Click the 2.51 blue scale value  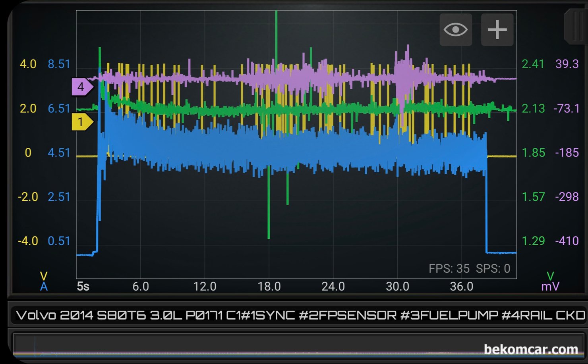[x=59, y=197]
